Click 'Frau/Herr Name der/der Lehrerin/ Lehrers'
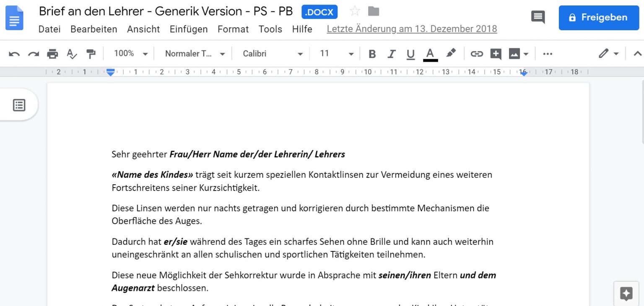644x306 pixels. [257, 154]
